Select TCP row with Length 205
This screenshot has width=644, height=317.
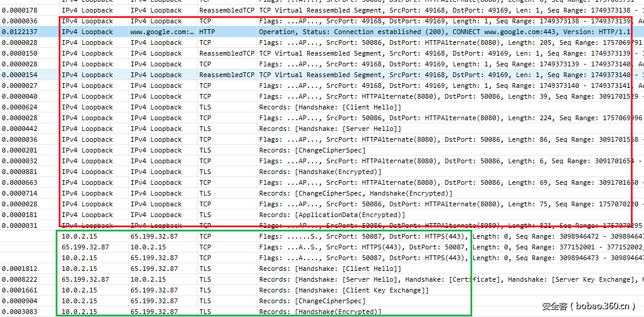pos(419,42)
